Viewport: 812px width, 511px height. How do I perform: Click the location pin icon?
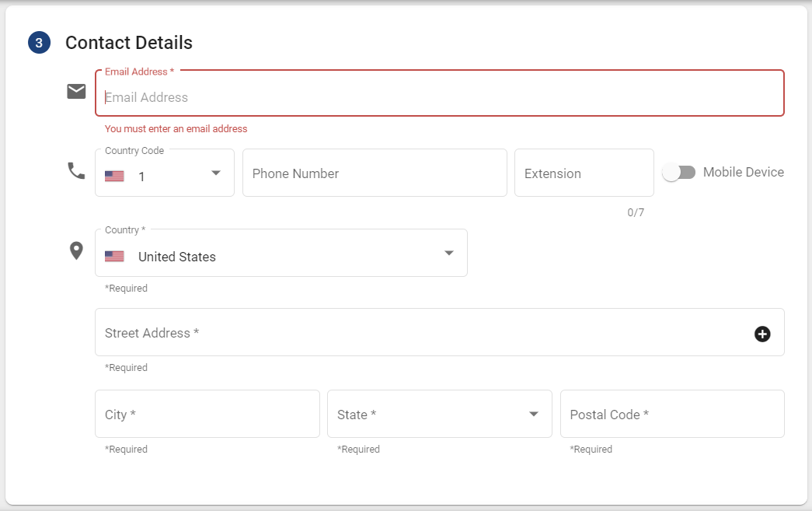76,250
